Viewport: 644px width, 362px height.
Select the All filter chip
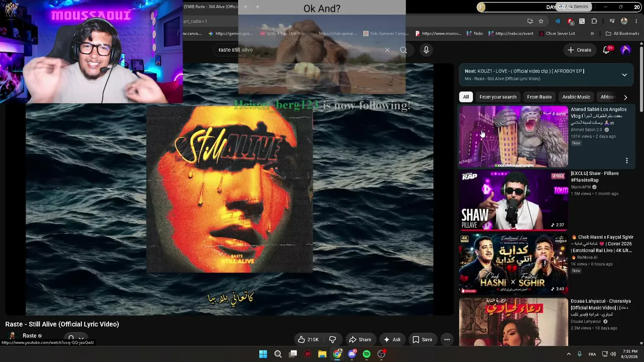pos(466,97)
